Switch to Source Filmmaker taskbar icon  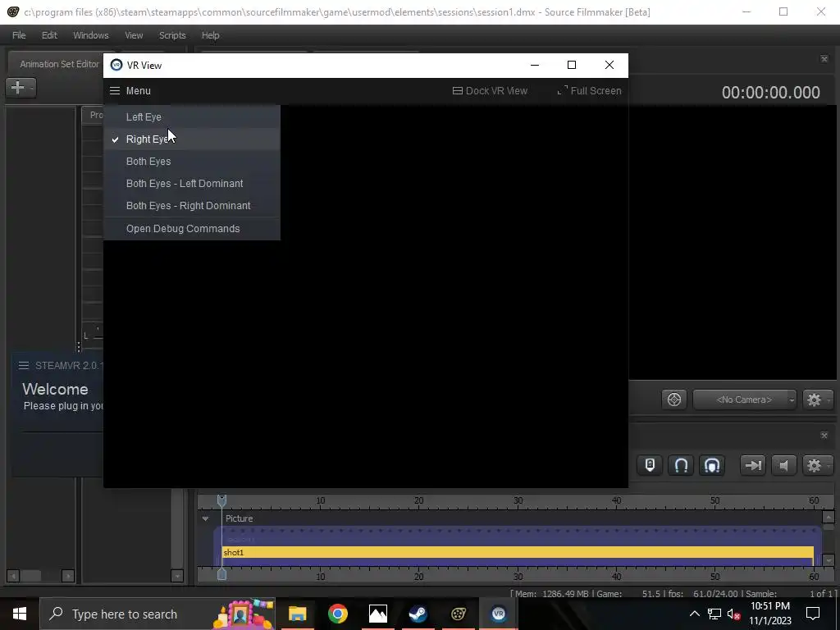click(458, 614)
